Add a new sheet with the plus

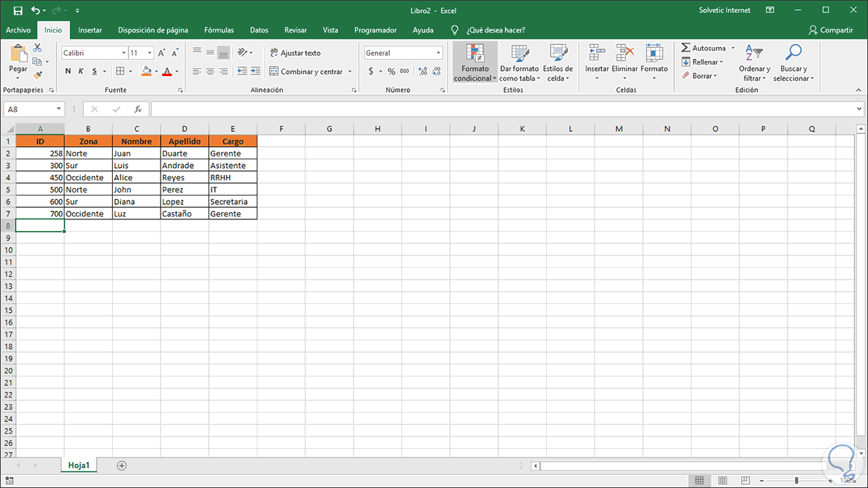122,465
